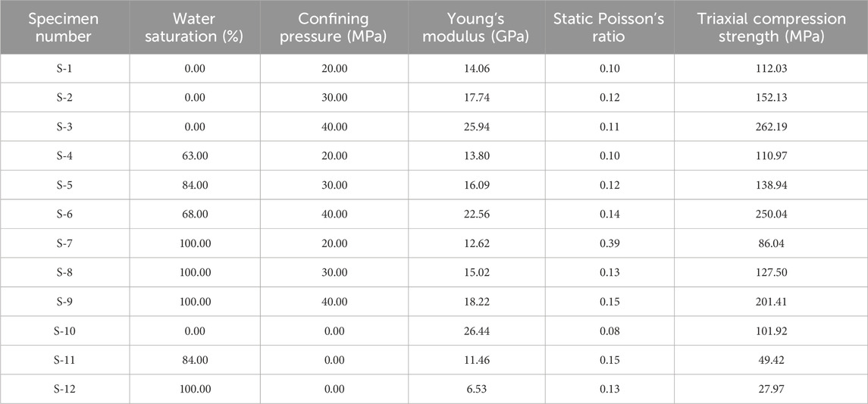The width and height of the screenshot is (868, 404).
Task: Click the Static Poisson's ratio header
Action: [609, 27]
